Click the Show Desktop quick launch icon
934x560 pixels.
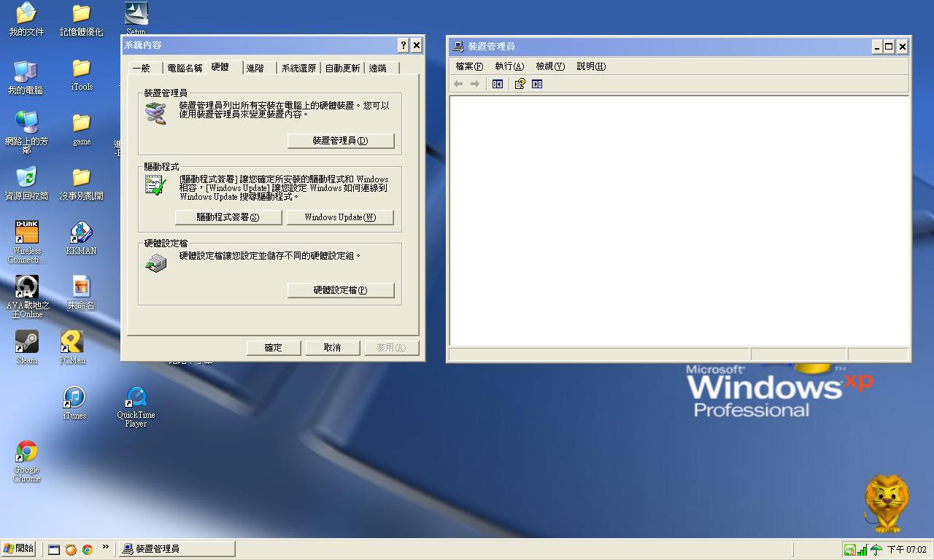click(x=54, y=550)
